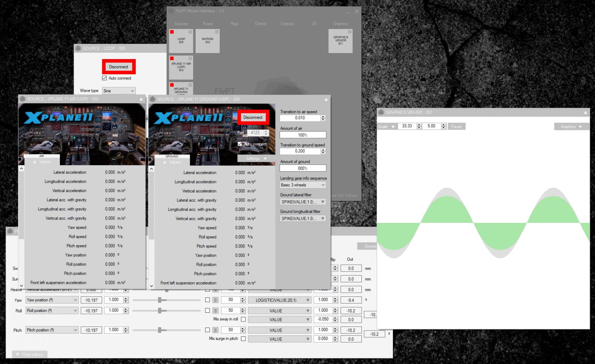Click the red status square on the LOOP ID0 tile
Image resolution: width=595 pixels, height=364 pixels.
click(172, 32)
